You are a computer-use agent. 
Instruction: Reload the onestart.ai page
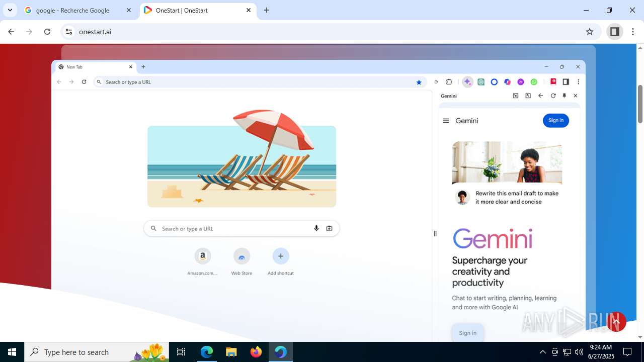[x=47, y=32]
